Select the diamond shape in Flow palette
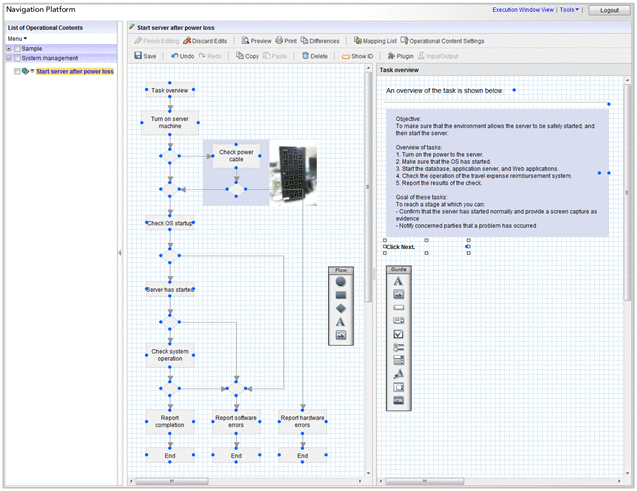Screen dimensions: 637x491 pos(341,309)
